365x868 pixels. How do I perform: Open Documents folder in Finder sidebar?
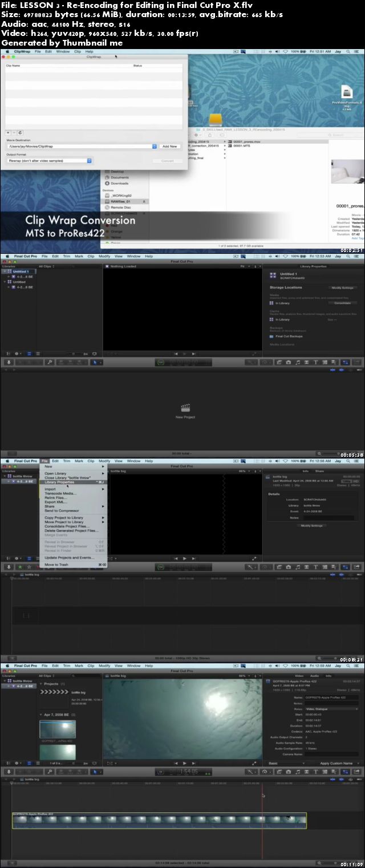point(119,177)
